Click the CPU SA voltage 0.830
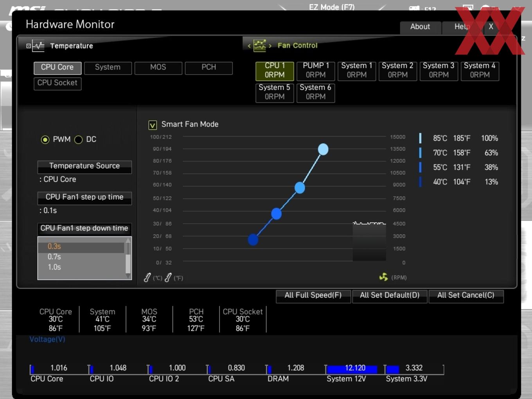The image size is (532, 399). 236,368
